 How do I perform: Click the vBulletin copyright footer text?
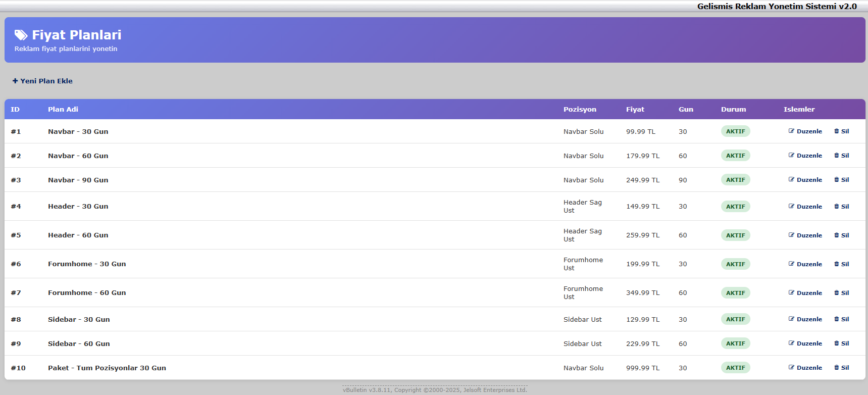[x=435, y=390]
